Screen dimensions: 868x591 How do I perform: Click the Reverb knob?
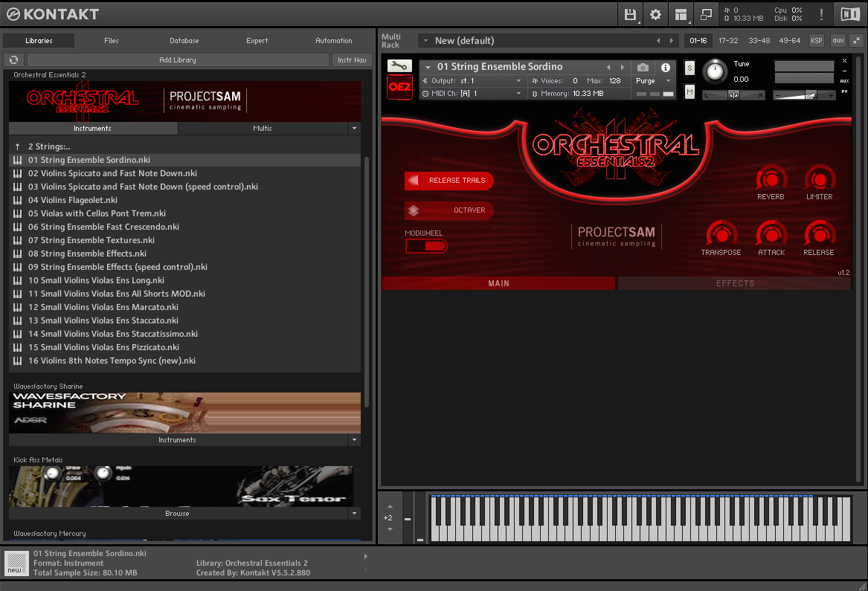coord(771,178)
